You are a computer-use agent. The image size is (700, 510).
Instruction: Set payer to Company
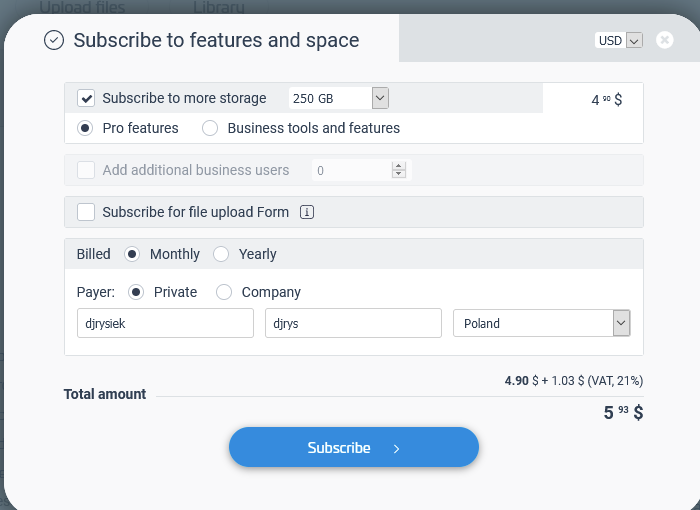click(224, 292)
